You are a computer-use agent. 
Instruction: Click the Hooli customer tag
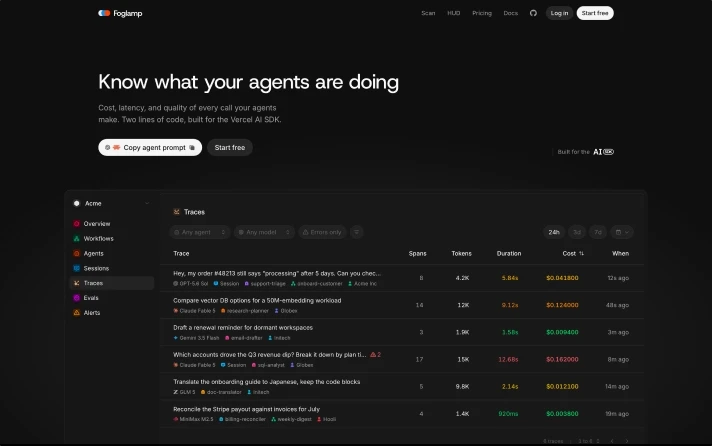coord(326,419)
